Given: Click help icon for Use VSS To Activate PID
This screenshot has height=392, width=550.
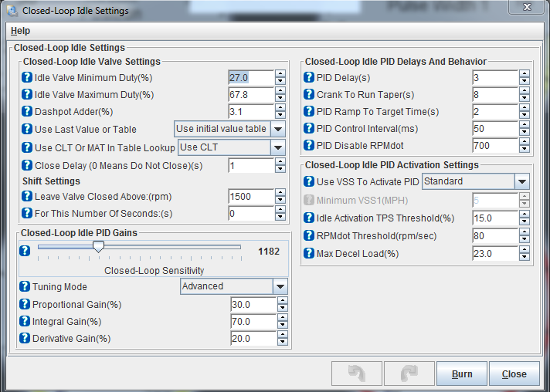Looking at the screenshot, I should (309, 181).
